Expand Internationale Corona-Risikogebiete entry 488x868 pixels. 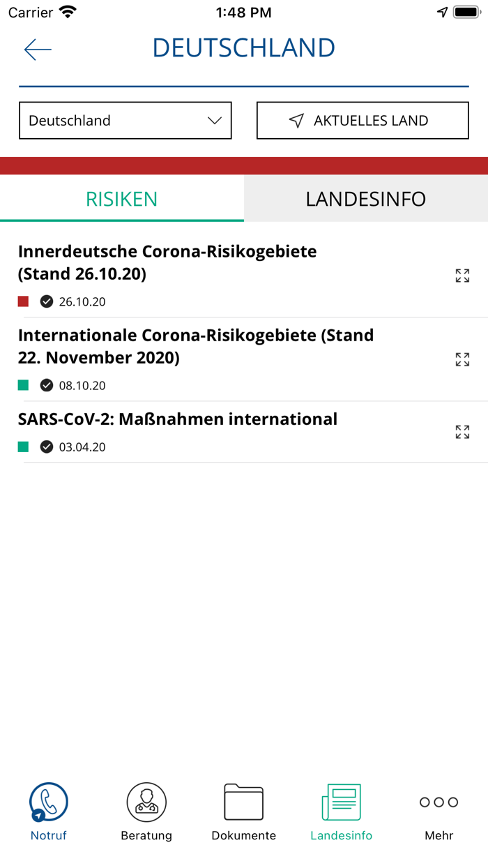tap(462, 359)
